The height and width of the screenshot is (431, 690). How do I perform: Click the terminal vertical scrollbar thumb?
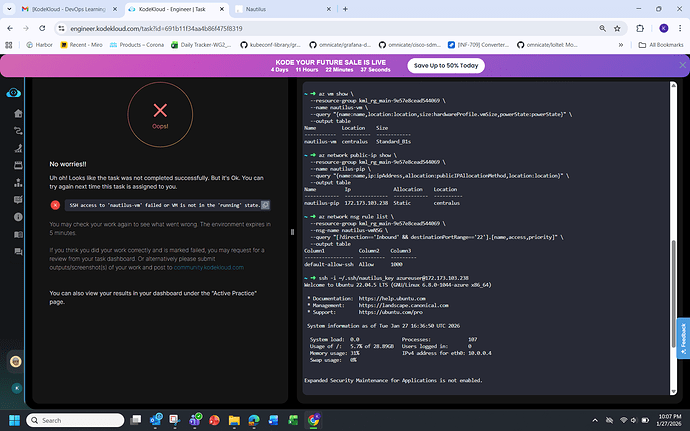click(673, 294)
